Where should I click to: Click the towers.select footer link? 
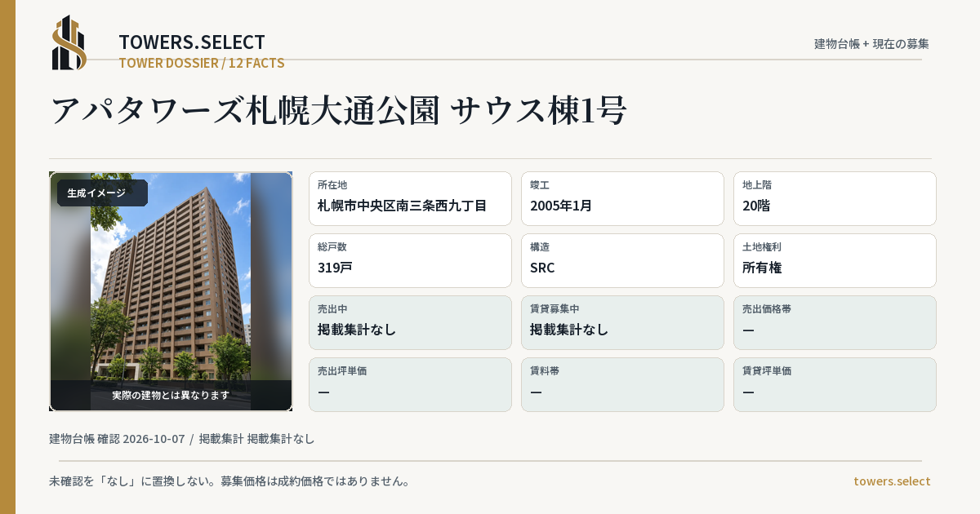(892, 481)
